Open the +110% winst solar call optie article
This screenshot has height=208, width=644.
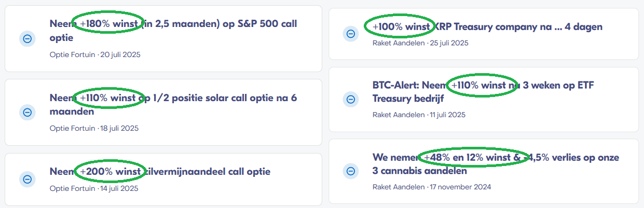pyautogui.click(x=173, y=104)
